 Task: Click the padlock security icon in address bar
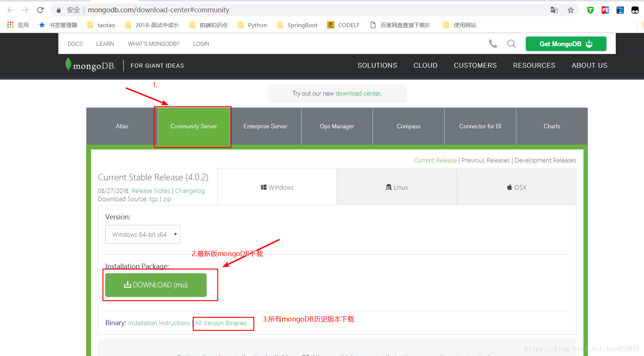[58, 10]
